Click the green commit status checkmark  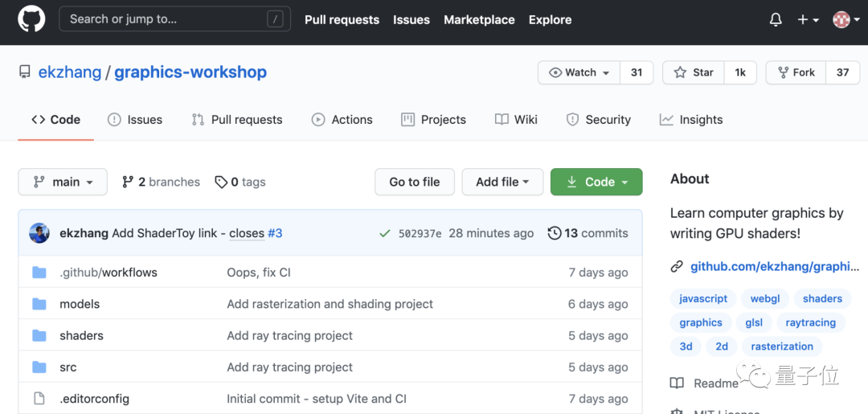click(385, 233)
